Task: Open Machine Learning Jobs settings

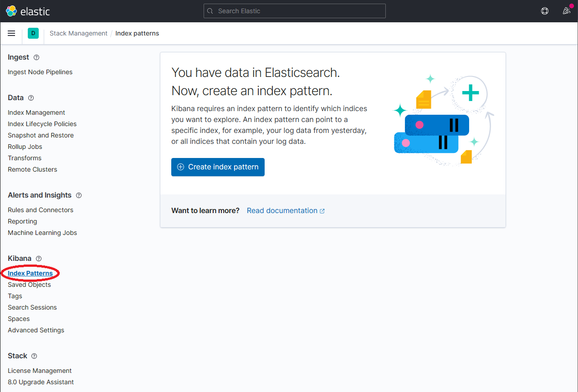Action: (x=42, y=233)
